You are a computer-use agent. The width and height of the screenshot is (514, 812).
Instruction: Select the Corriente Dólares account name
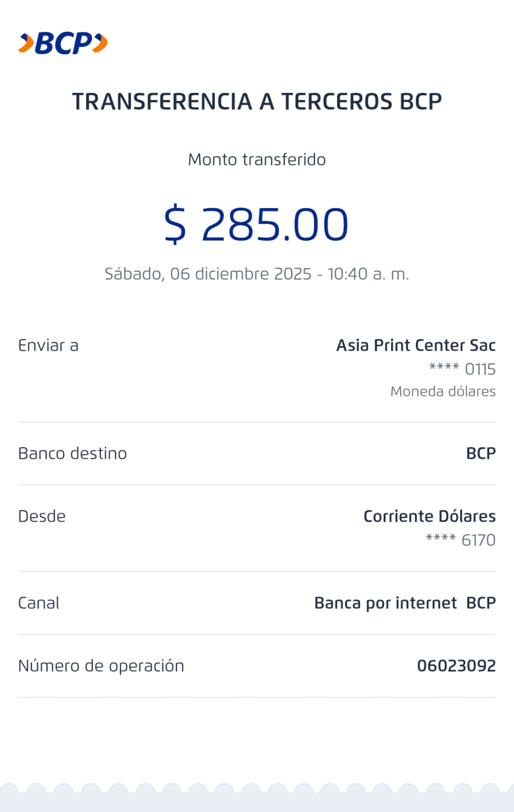[x=429, y=516]
